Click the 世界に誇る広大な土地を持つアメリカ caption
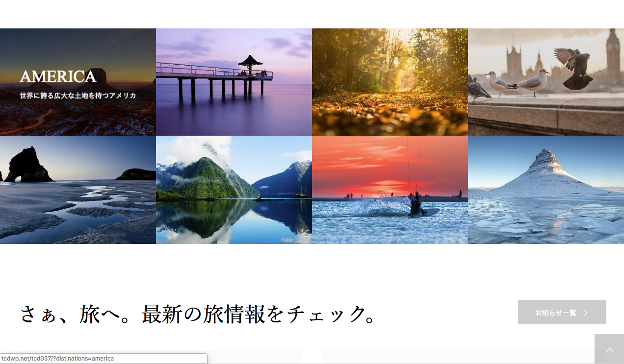The image size is (624, 364). coord(78,96)
